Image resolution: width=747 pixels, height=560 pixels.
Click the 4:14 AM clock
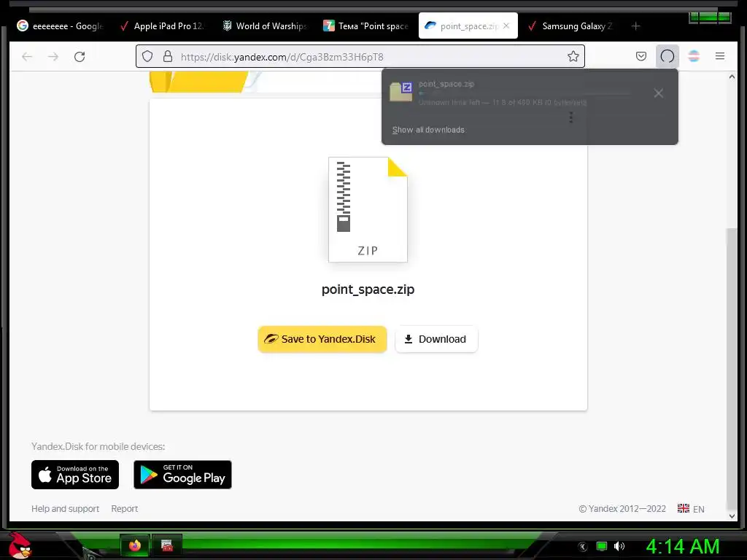click(x=682, y=547)
